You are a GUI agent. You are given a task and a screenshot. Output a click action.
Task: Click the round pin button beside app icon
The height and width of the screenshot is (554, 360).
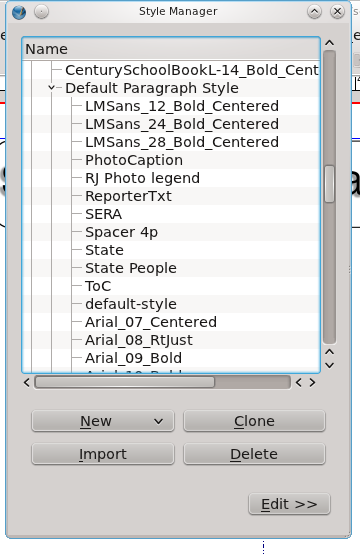41,12
